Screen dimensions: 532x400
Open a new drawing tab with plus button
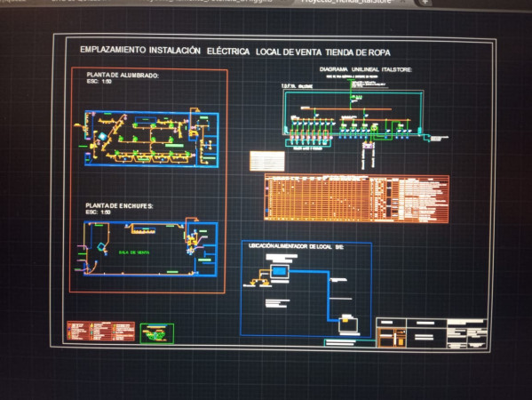pyautogui.click(x=425, y=2)
